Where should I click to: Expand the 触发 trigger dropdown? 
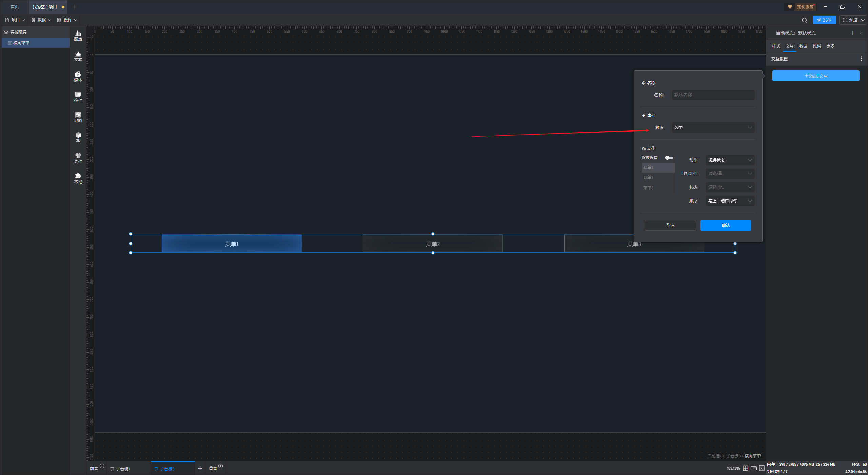click(713, 128)
